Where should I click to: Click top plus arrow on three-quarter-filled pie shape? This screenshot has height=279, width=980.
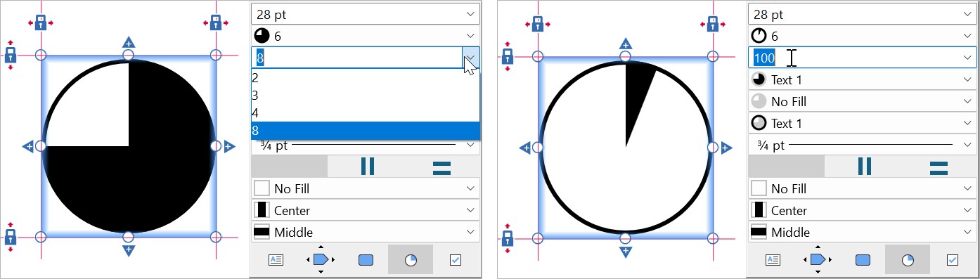pos(129,42)
